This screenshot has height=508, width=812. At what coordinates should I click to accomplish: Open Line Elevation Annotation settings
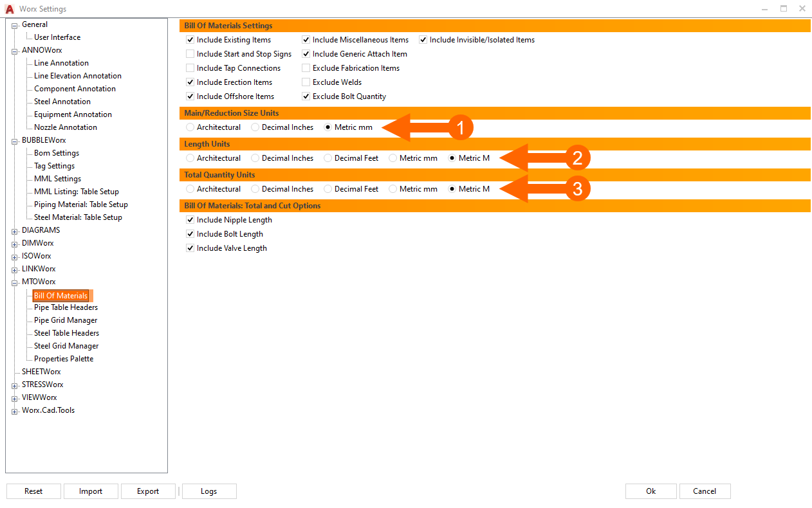pos(78,76)
